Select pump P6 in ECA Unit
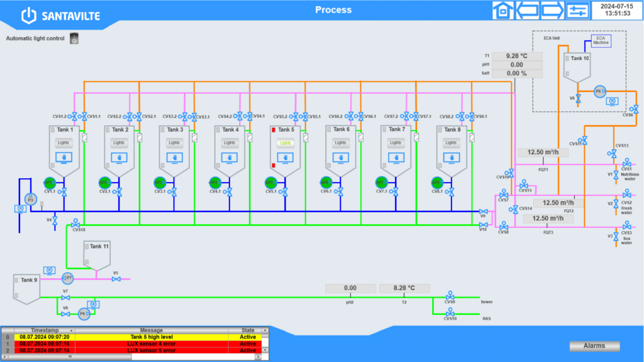644x362 pixels. 600,91
